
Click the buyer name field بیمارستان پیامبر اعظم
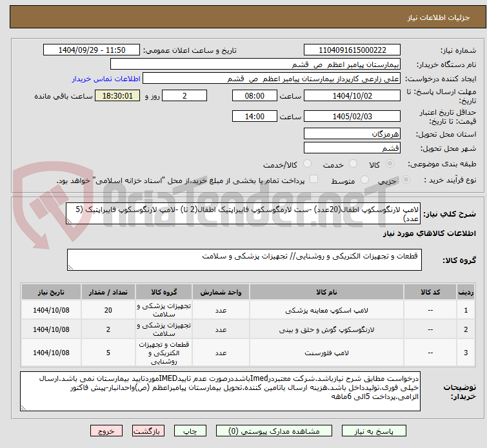coord(255,64)
